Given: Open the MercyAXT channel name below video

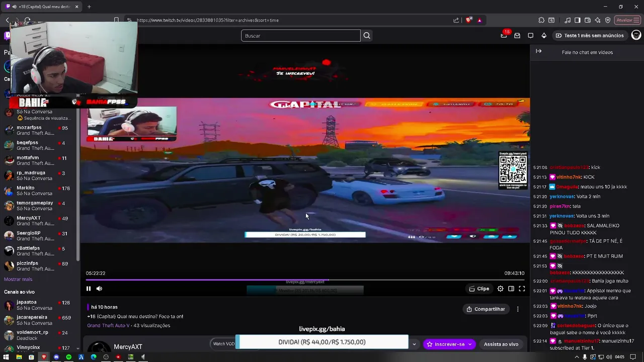Looking at the screenshot, I should pos(128,347).
